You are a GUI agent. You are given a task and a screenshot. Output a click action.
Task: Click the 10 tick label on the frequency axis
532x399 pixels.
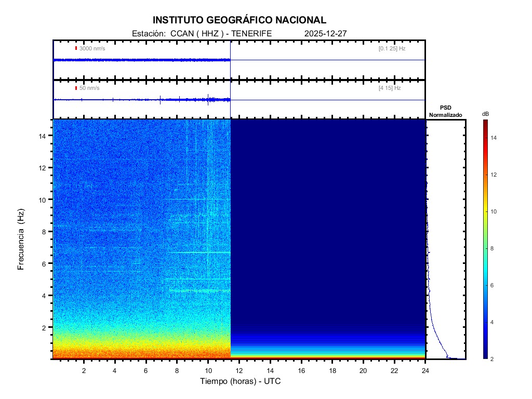43,199
